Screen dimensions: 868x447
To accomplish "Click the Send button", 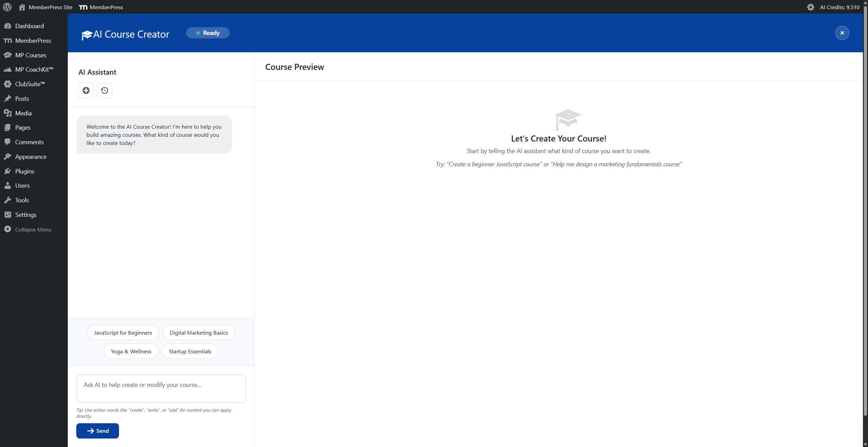I will [97, 431].
